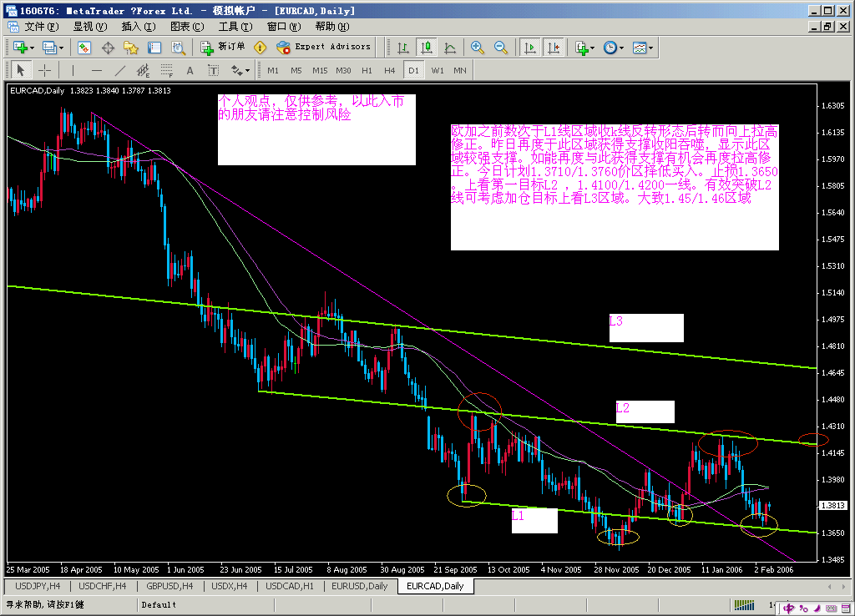The height and width of the screenshot is (616, 855).
Task: Select the Fibonacci Retracement tool
Action: [x=166, y=70]
